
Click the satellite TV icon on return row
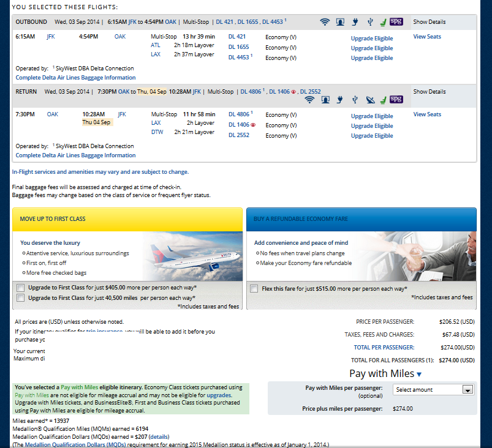(369, 100)
